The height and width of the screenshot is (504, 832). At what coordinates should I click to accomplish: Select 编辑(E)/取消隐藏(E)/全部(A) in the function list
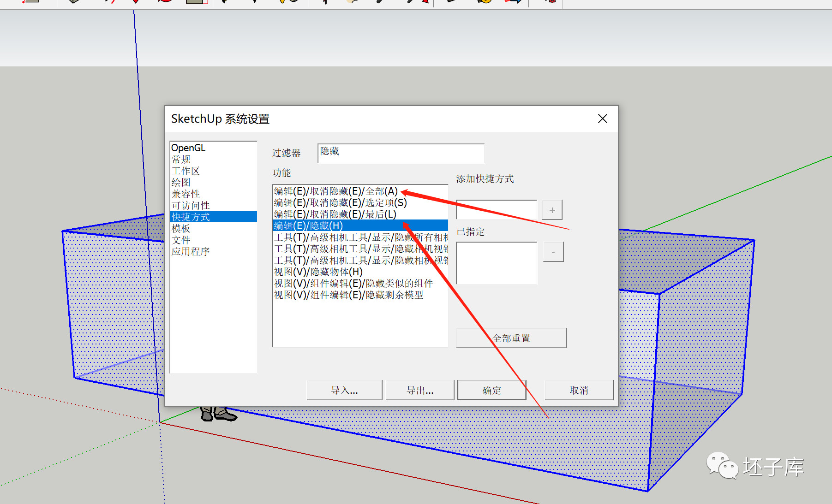(x=360, y=191)
